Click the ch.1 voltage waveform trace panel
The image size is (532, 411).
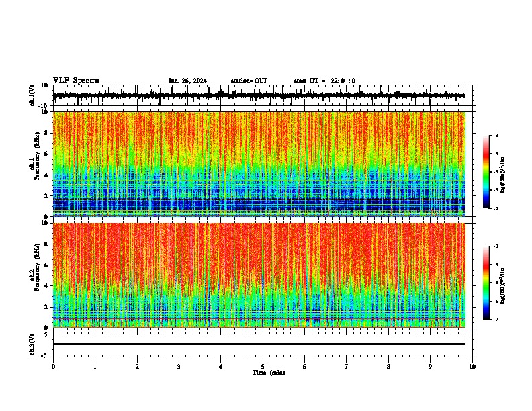click(x=264, y=95)
